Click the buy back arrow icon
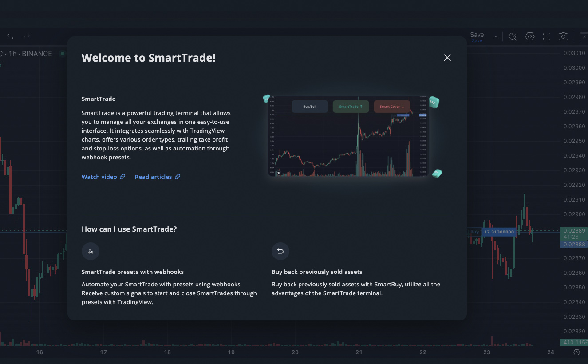Viewport: 588px width, 364px height. [x=280, y=251]
